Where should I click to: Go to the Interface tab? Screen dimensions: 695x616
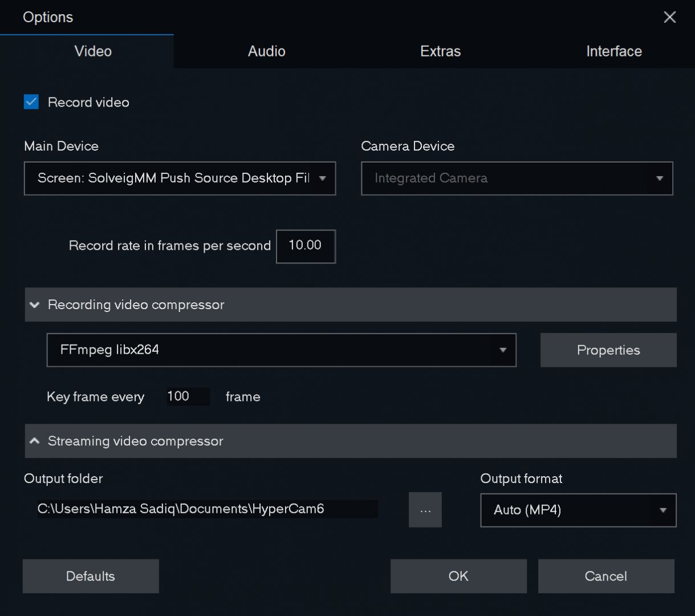tap(614, 51)
